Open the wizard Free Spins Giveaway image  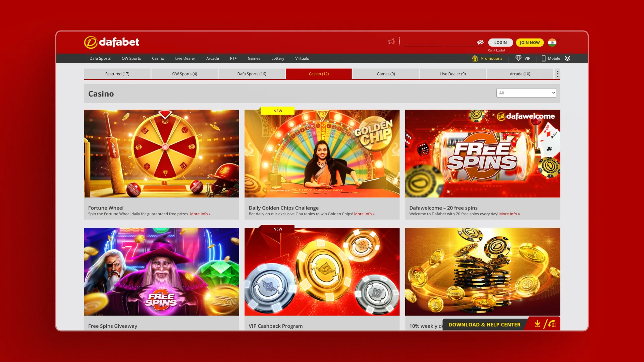pos(161,271)
